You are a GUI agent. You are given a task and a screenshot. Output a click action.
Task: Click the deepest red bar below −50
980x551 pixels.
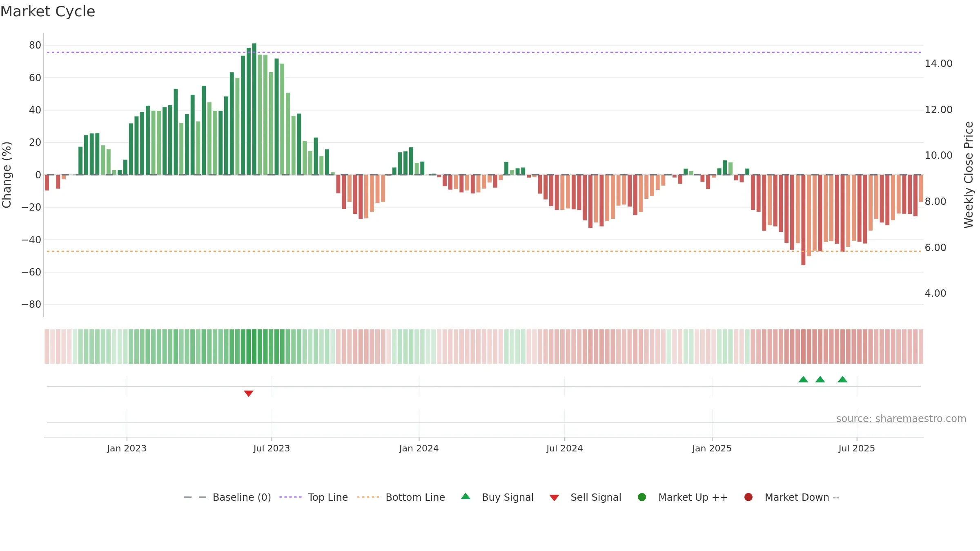(803, 220)
